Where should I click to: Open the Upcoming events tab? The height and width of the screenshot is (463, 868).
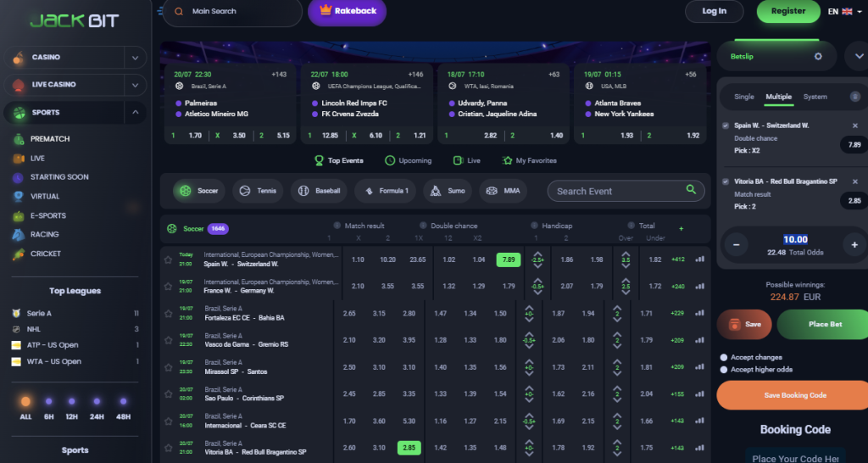click(408, 160)
